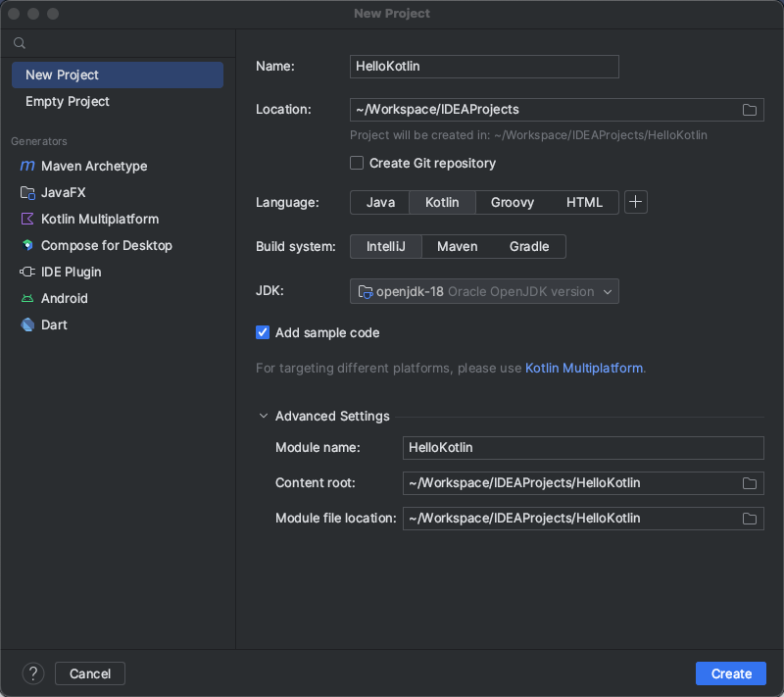Choose the JavaFX generator icon

pos(27,193)
